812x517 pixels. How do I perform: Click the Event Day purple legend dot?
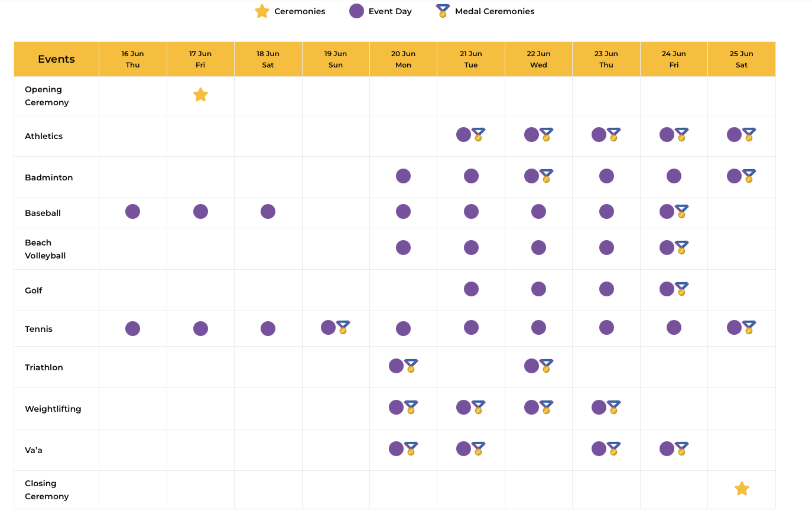click(356, 11)
